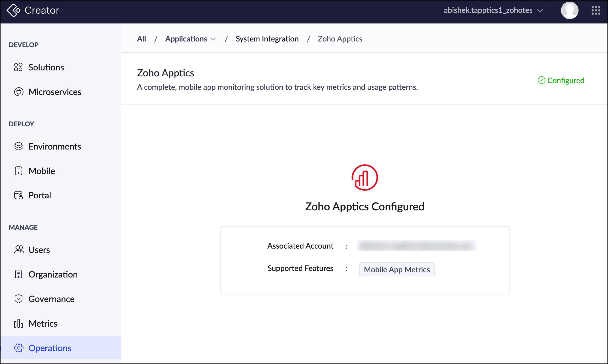Screen dimensions: 608x364
Task: Click the Users people icon
Action: tap(19, 250)
